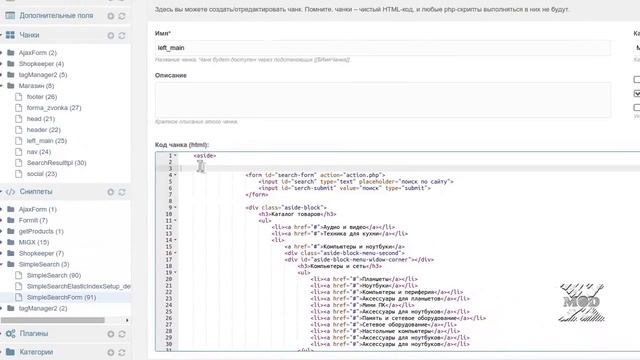Open the Плагины section header

pyautogui.click(x=34, y=333)
